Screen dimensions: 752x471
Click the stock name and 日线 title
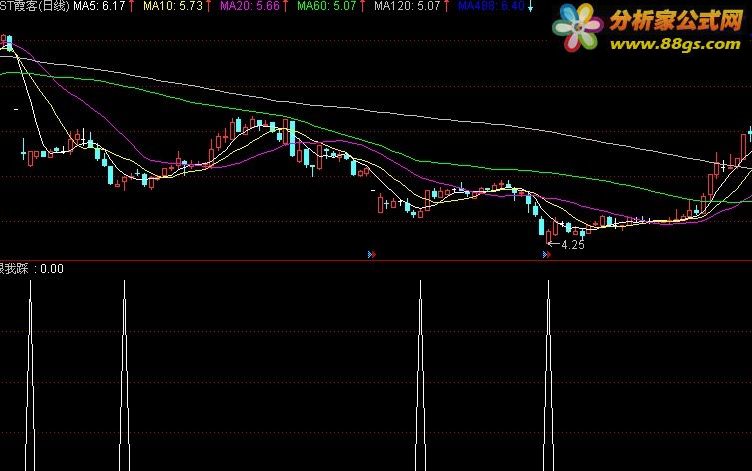point(35,6)
